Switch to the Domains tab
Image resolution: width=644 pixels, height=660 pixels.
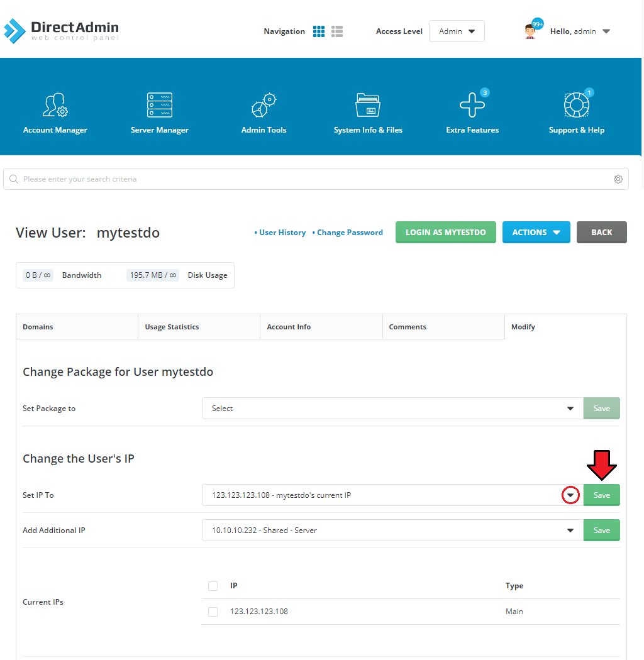point(77,327)
